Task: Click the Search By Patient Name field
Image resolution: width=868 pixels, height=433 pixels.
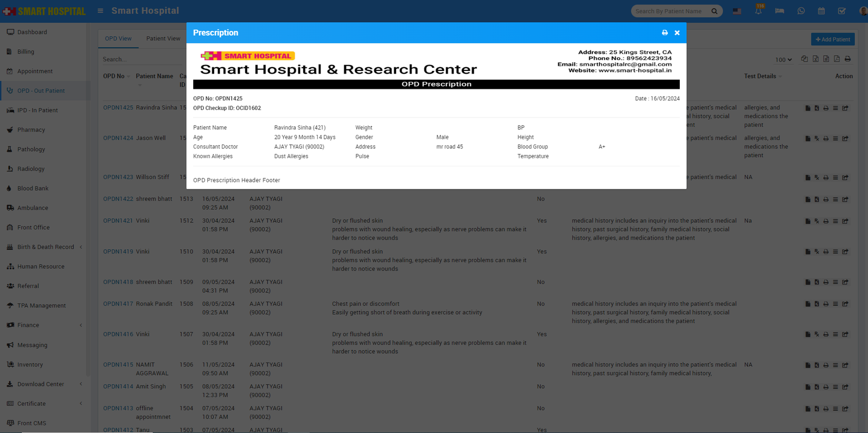Action: click(x=670, y=11)
